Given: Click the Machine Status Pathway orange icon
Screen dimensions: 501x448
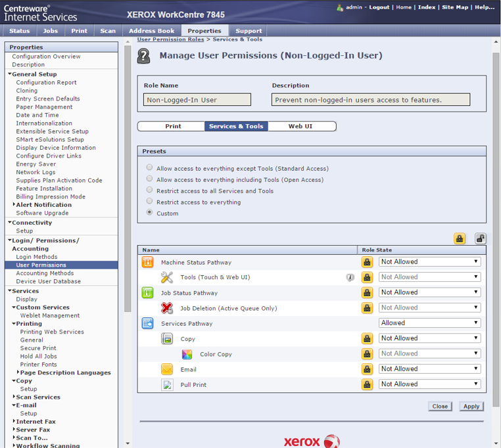Looking at the screenshot, I should (148, 262).
